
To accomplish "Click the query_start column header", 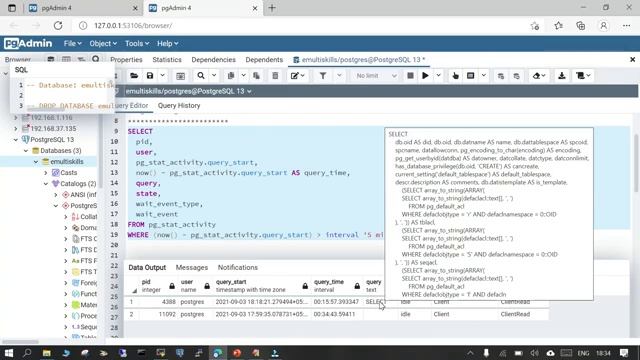I will 261,286.
